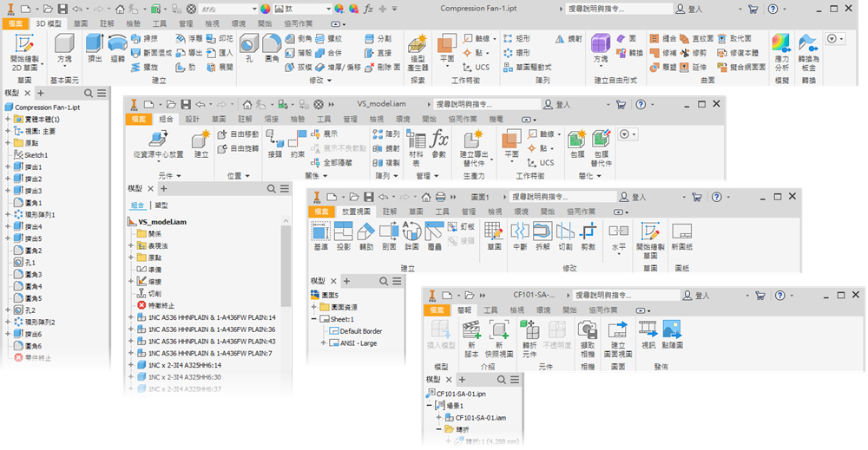The image size is (868, 450).
Task: Click the appearance color wheel icon in part window
Action: click(266, 9)
